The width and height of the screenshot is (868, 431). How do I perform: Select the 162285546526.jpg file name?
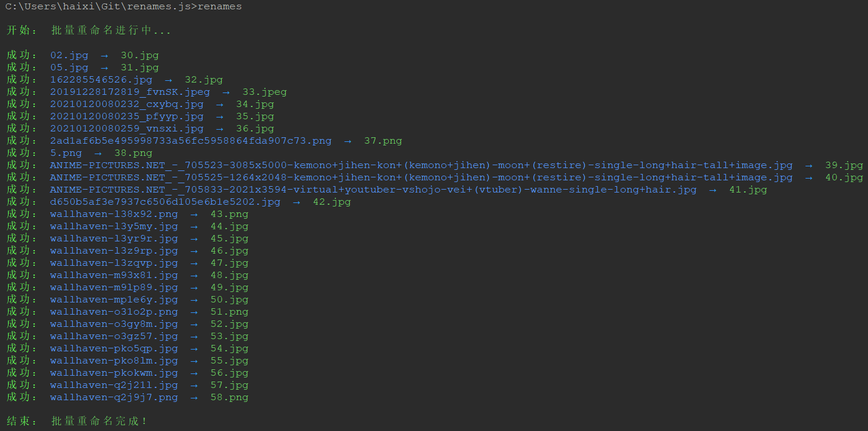[x=101, y=80]
